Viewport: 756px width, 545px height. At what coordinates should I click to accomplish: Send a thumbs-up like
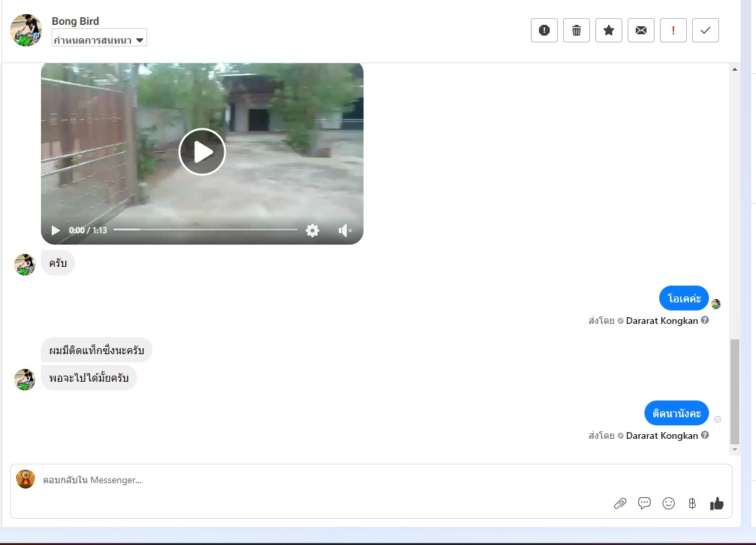[717, 503]
